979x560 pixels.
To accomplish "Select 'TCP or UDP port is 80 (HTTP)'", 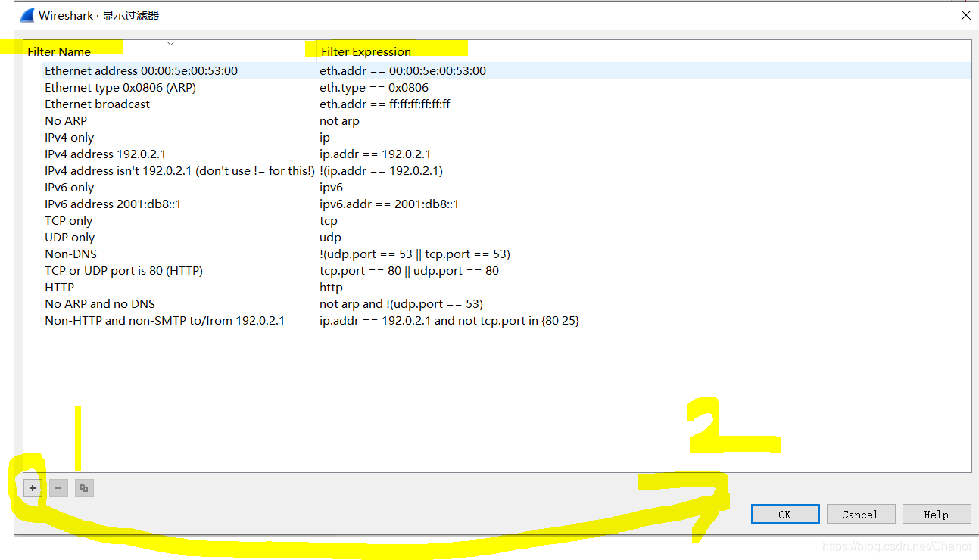I will [x=123, y=270].
